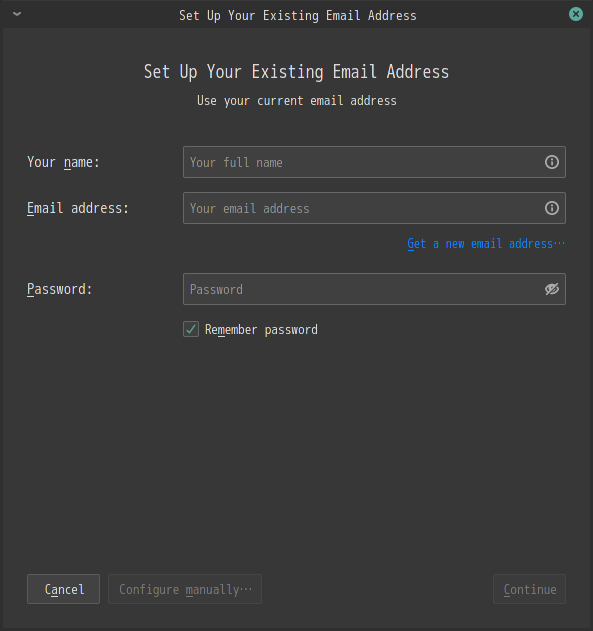The image size is (593, 631).
Task: Open Get a new email address link
Action: [486, 243]
